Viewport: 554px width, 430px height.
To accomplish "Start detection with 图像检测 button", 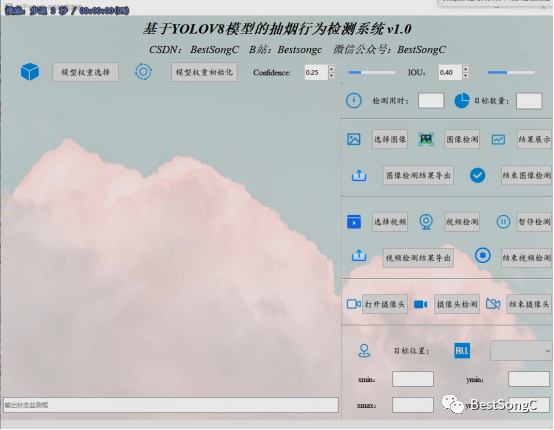I will pyautogui.click(x=462, y=139).
